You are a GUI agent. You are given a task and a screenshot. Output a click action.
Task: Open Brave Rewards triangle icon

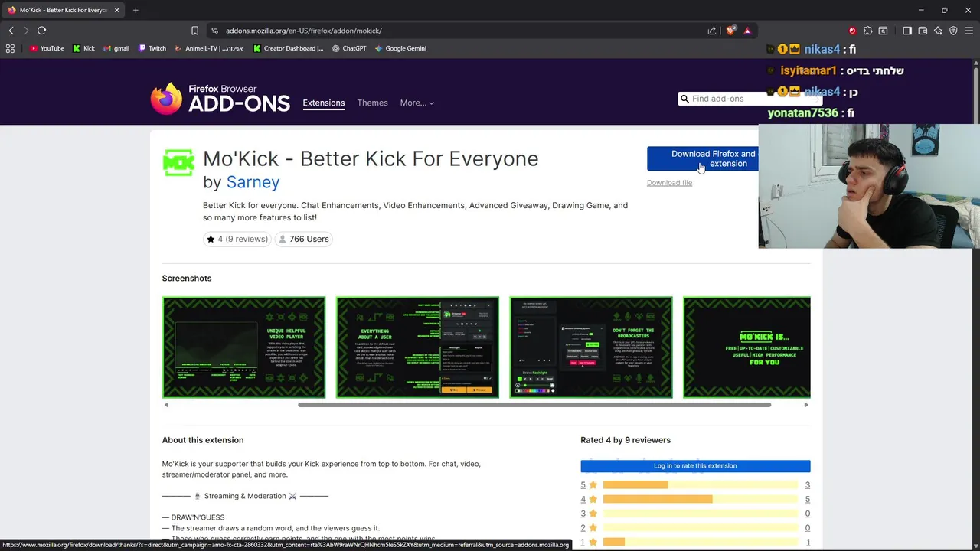pyautogui.click(x=747, y=31)
